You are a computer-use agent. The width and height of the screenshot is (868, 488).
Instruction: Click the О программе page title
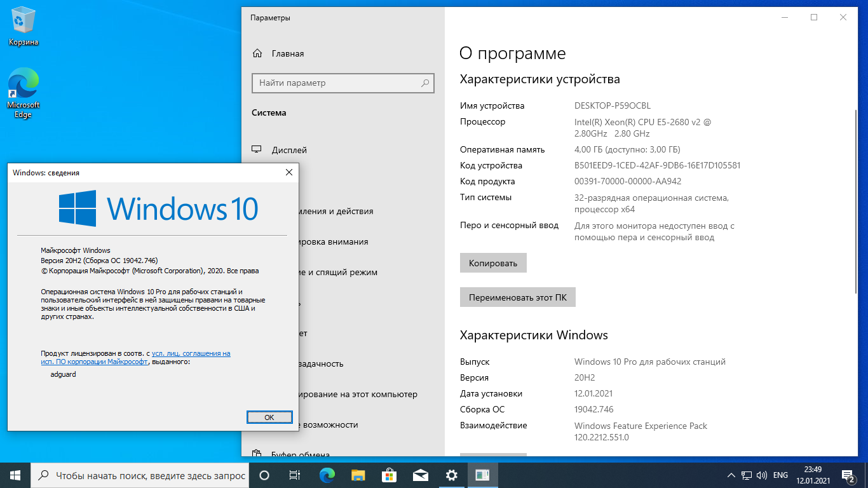(x=513, y=53)
